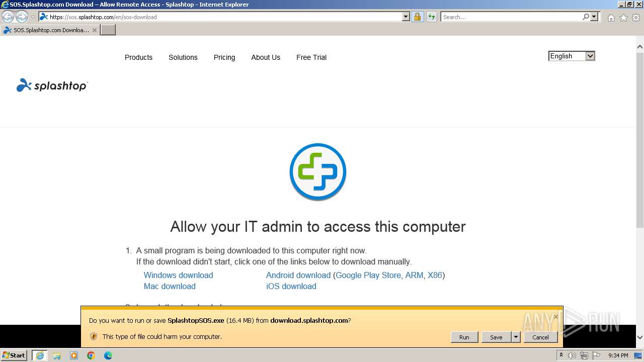Screen dimensions: 644x362
Task: Click the 9:34 PM system clock
Action: 618,355
